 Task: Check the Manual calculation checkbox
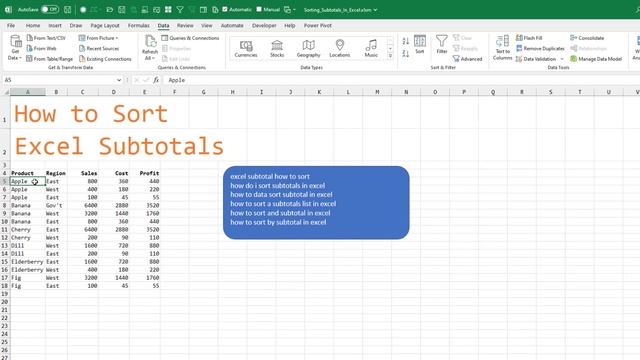coord(259,9)
